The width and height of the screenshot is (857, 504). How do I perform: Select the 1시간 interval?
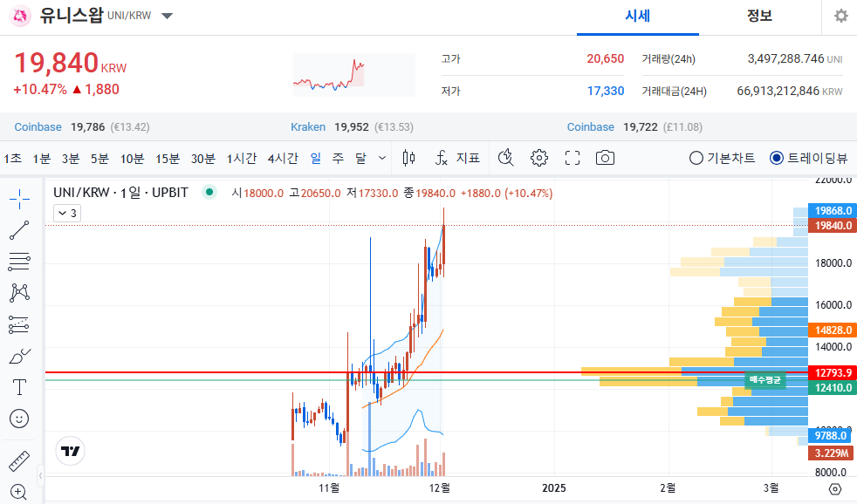(x=242, y=159)
